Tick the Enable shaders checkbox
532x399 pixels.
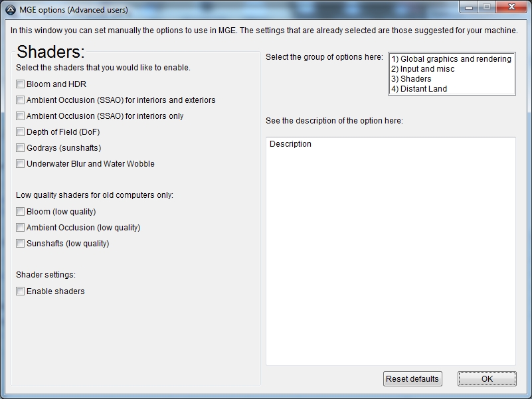(x=21, y=291)
